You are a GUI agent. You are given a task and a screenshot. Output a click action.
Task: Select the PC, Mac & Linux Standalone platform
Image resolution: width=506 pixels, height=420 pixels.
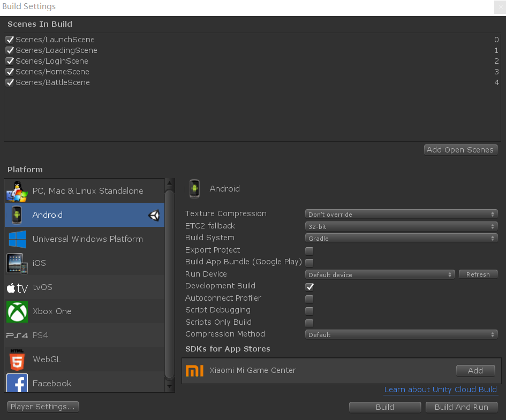(x=17, y=191)
